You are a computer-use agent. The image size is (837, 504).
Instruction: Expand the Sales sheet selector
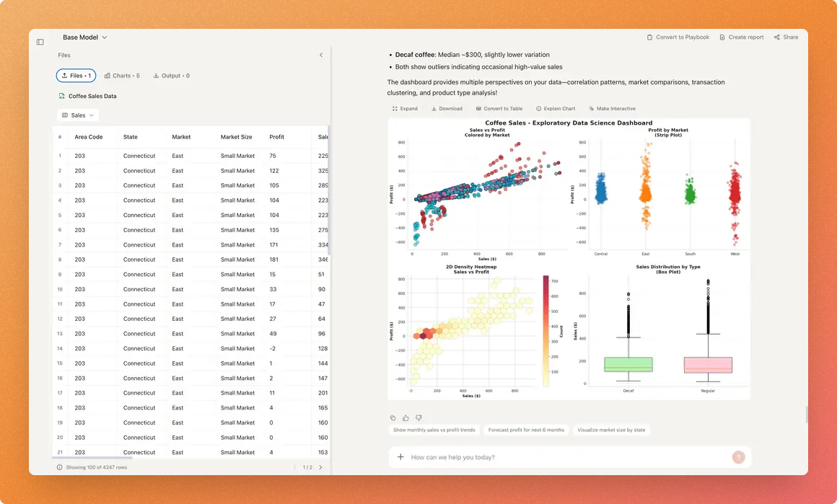(77, 115)
